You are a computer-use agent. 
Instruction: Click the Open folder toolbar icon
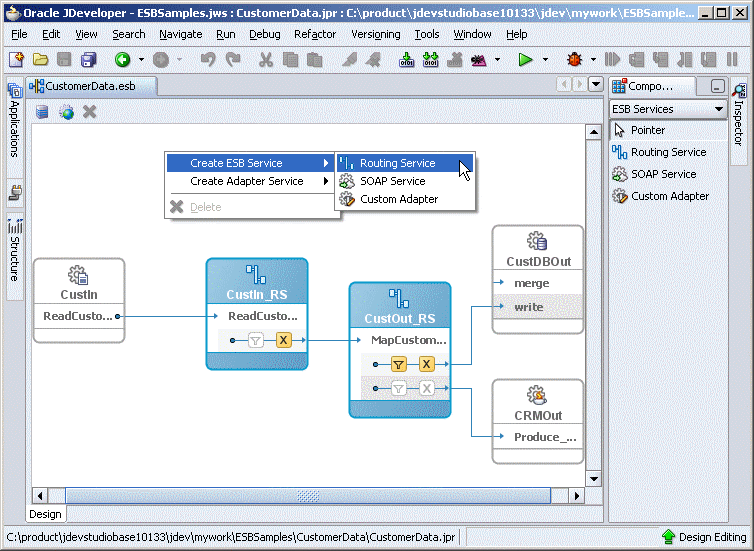tap(40, 60)
